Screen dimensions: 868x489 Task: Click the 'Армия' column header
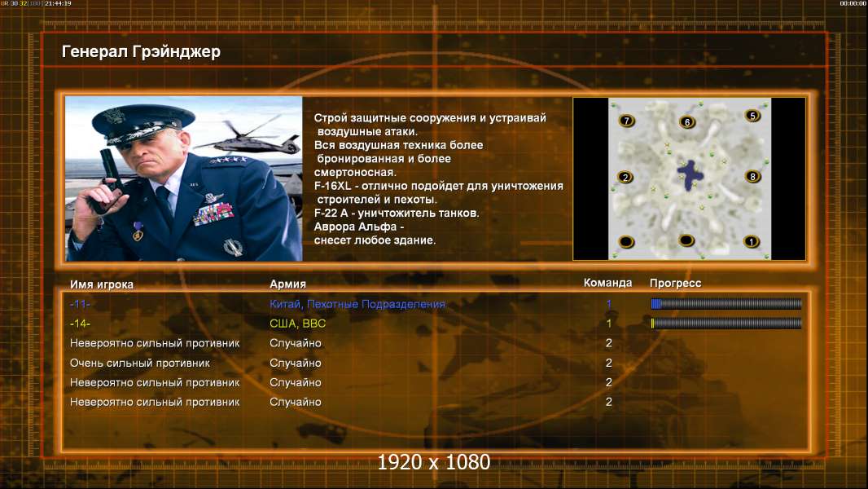(288, 284)
